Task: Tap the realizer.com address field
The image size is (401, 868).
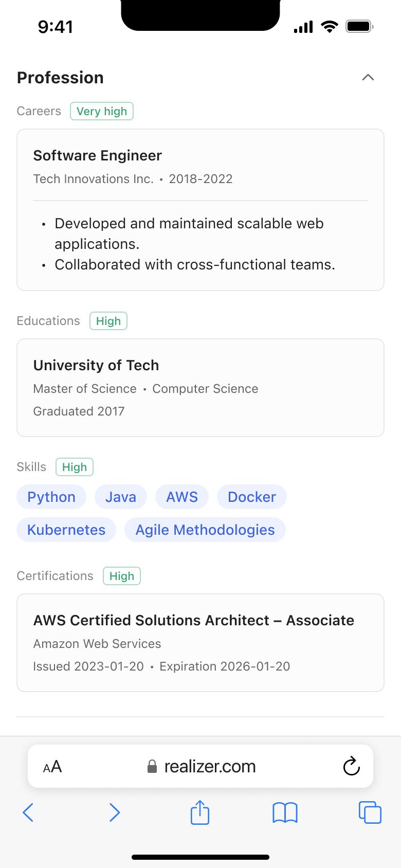Action: (x=210, y=767)
